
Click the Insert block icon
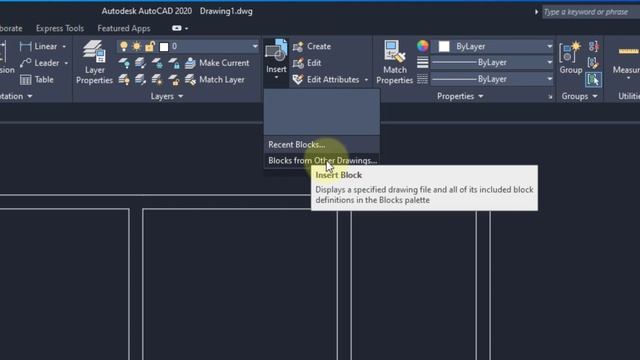pyautogui.click(x=276, y=51)
